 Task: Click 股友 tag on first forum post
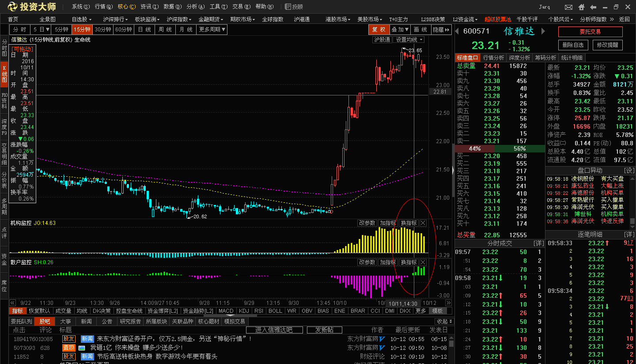(69, 339)
